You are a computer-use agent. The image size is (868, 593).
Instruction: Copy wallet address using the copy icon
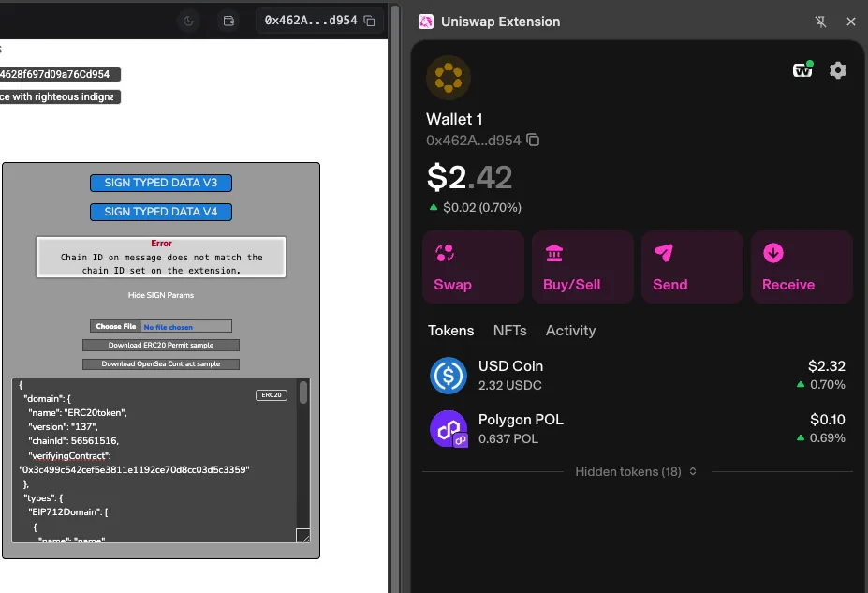(x=532, y=139)
